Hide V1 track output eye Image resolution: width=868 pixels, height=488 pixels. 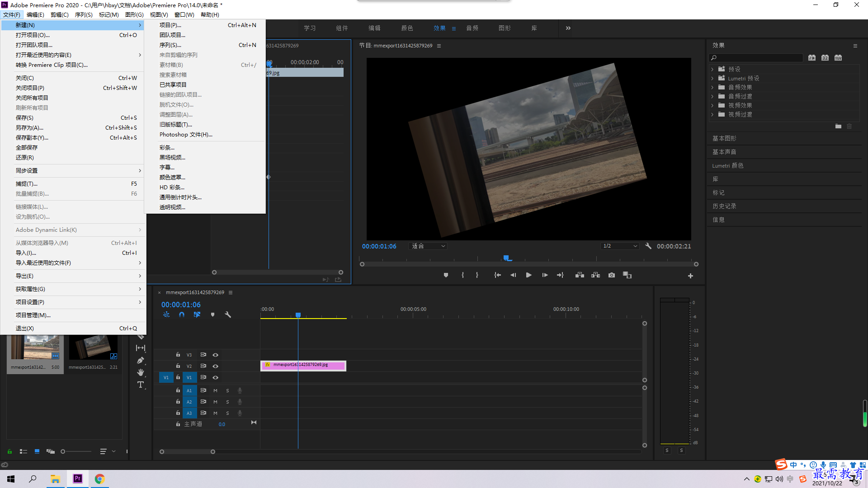tap(216, 377)
